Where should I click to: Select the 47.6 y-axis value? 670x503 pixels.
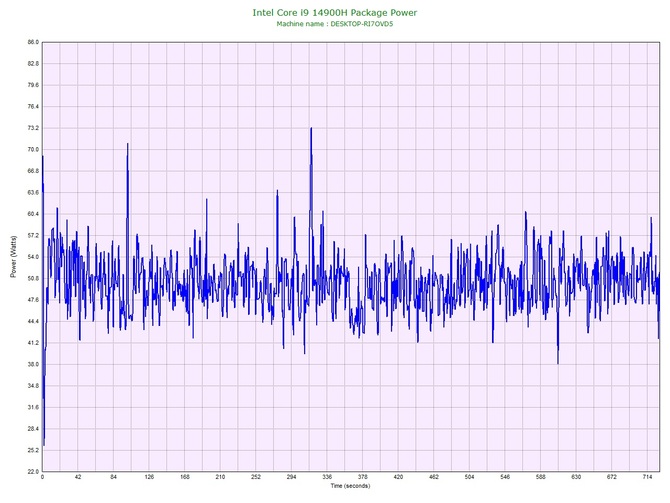(x=33, y=300)
